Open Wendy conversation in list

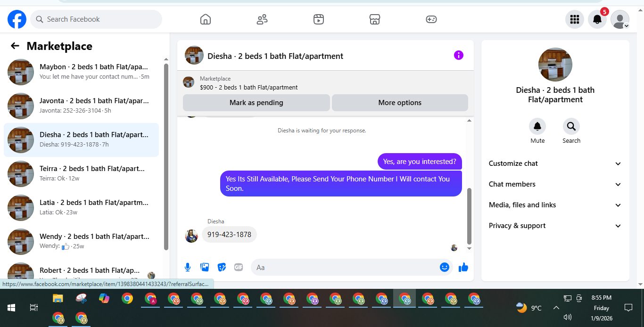click(81, 242)
